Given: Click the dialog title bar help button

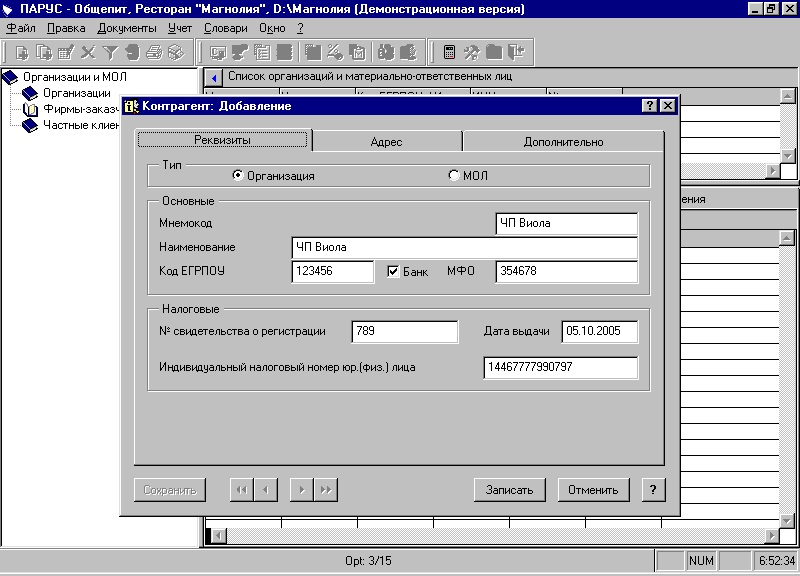Looking at the screenshot, I should [649, 106].
